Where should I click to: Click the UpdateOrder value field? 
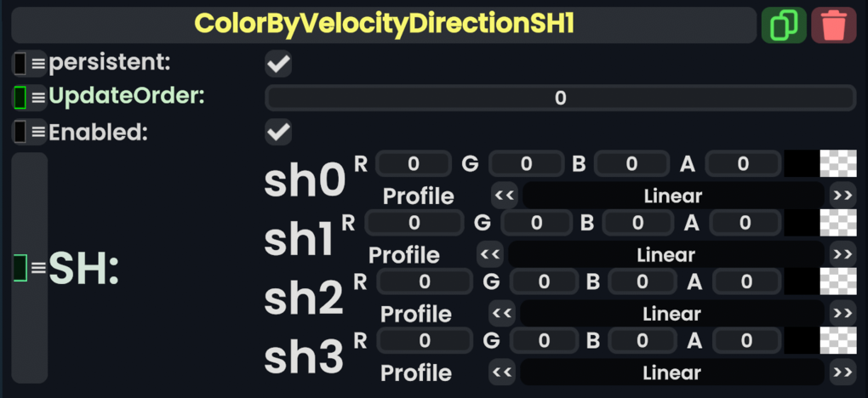(560, 98)
